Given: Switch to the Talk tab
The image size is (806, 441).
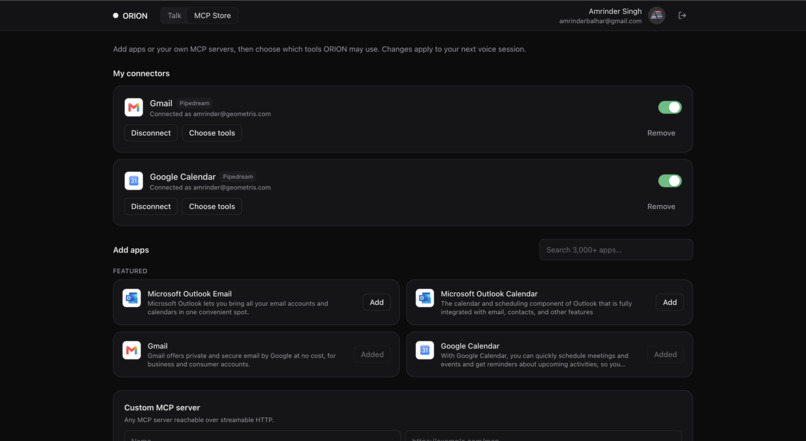Looking at the screenshot, I should (174, 15).
